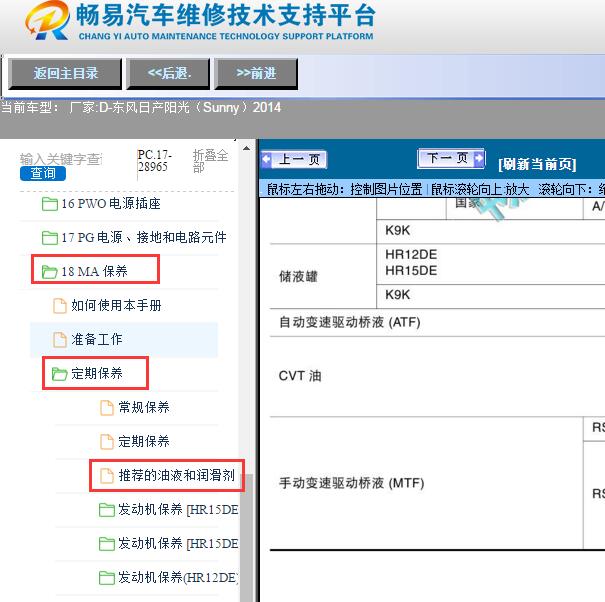Open folder icon of 16 PWO 电源插座
The height and width of the screenshot is (602, 605).
point(50,203)
